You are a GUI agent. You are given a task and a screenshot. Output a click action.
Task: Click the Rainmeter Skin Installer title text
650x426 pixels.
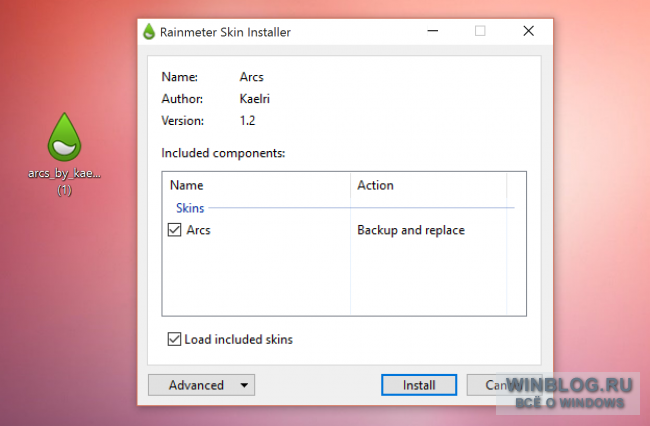pos(225,32)
